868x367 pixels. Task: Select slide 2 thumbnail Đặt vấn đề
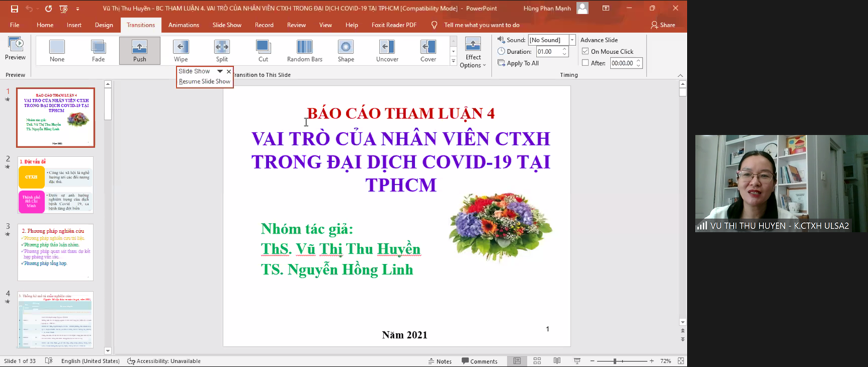click(x=56, y=184)
